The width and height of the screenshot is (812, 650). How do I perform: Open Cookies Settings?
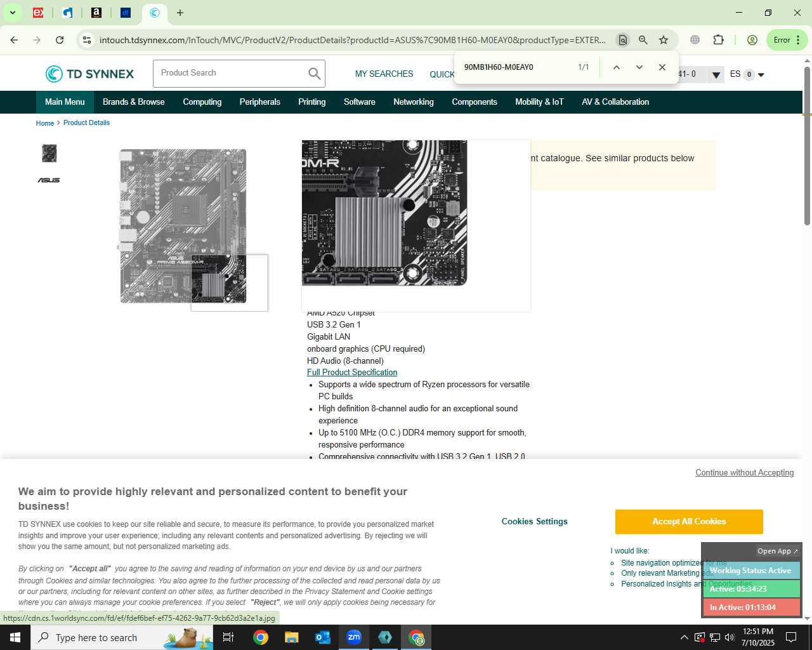pos(535,522)
